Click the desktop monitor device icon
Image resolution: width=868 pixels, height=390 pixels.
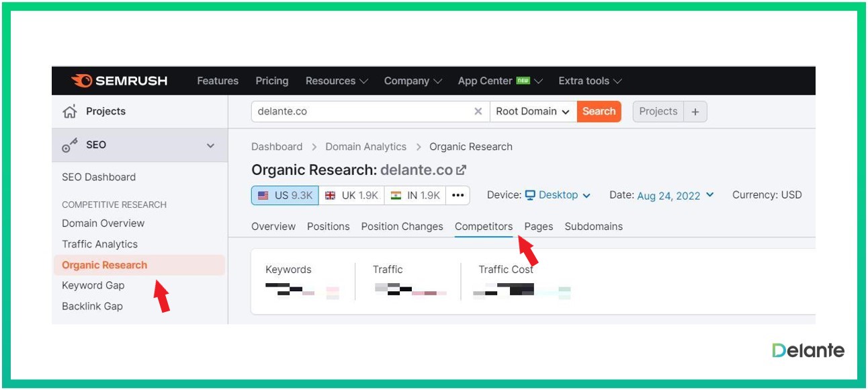530,195
